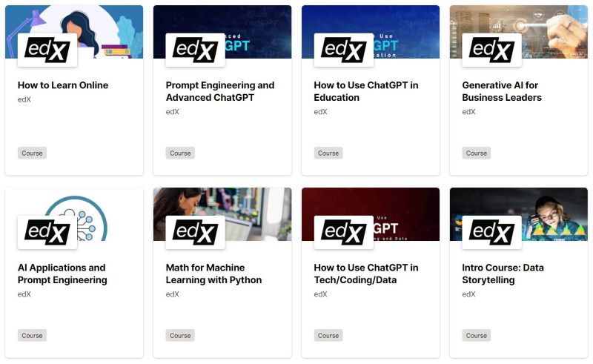This screenshot has height=364, width=593.
Task: Click the edX logo on Generative AI card
Action: click(491, 50)
